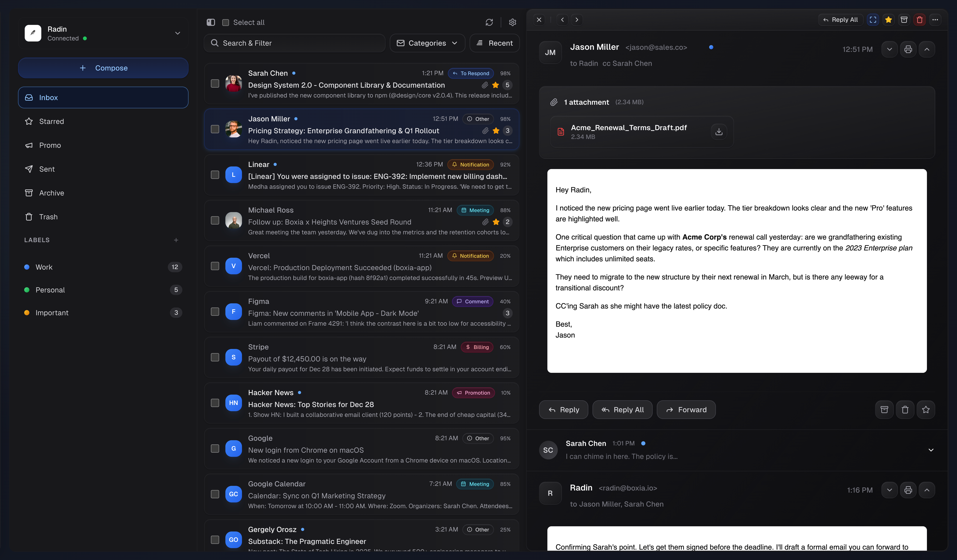Expand Sarah Chen's collapsed reply
This screenshot has width=957, height=560.
[930, 450]
